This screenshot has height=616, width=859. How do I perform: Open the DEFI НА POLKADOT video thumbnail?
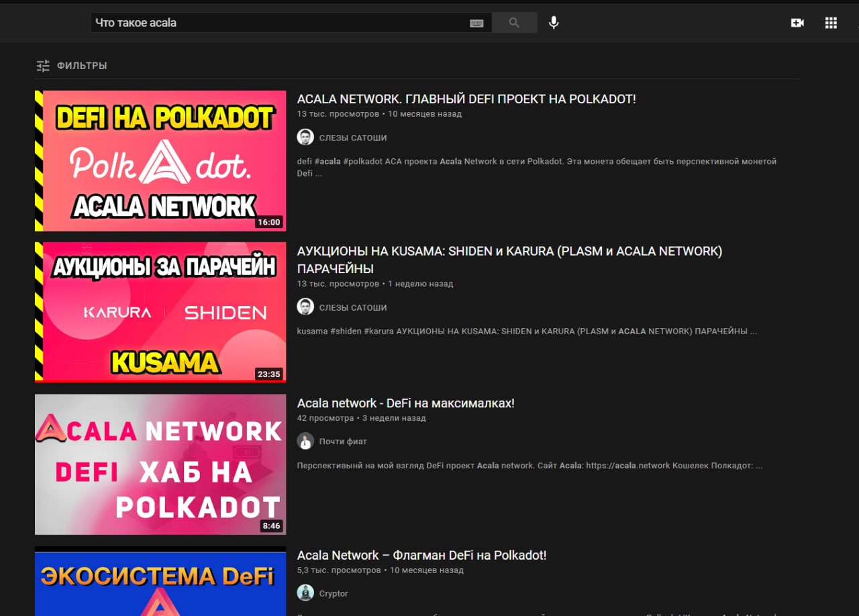click(160, 161)
